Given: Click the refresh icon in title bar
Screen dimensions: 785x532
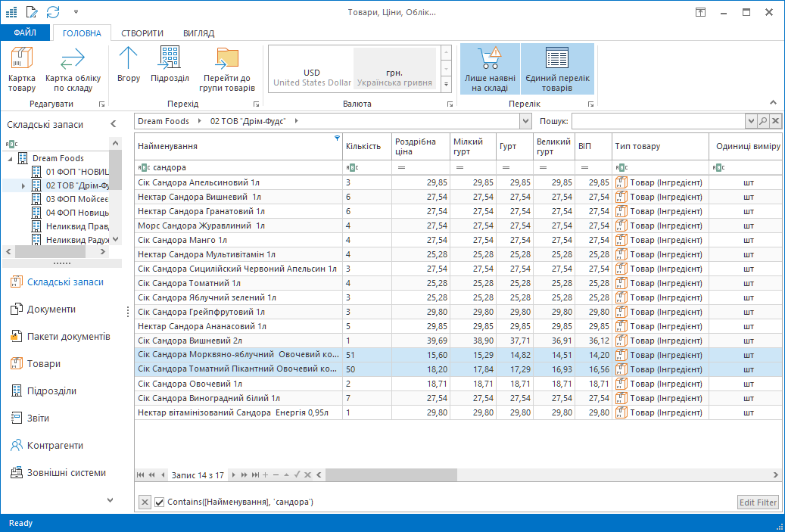Looking at the screenshot, I should click(x=53, y=12).
